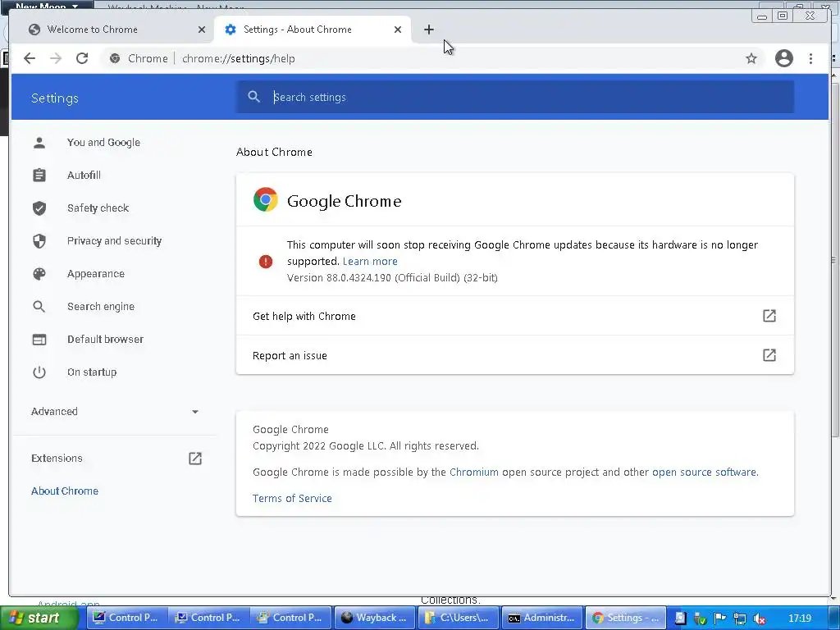Open Report an issue
The width and height of the screenshot is (840, 630).
(x=515, y=355)
